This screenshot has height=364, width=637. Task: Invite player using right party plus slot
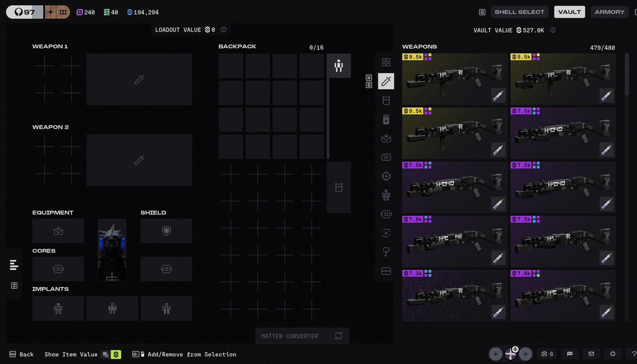coord(526,354)
